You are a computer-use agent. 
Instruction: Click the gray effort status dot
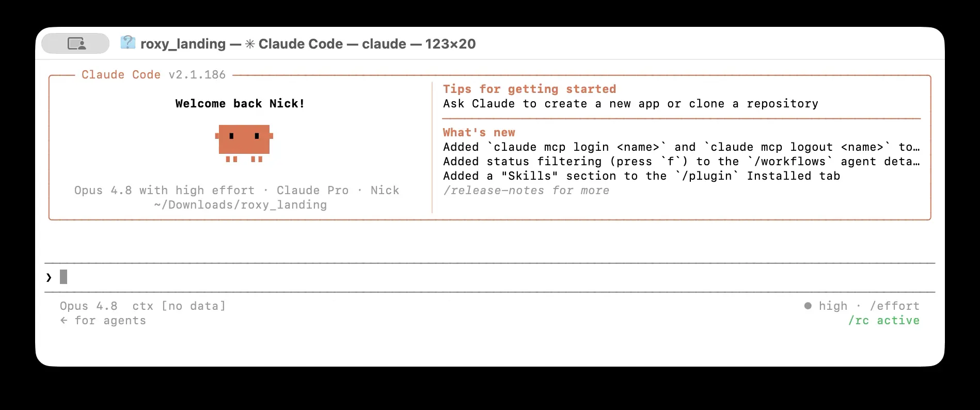click(808, 306)
